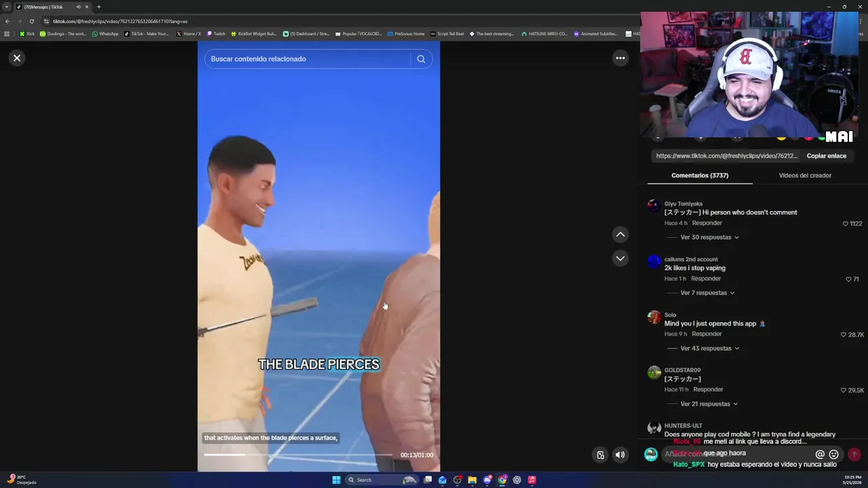Toggle the floating player icon beside volume
868x488 pixels.
tap(600, 455)
